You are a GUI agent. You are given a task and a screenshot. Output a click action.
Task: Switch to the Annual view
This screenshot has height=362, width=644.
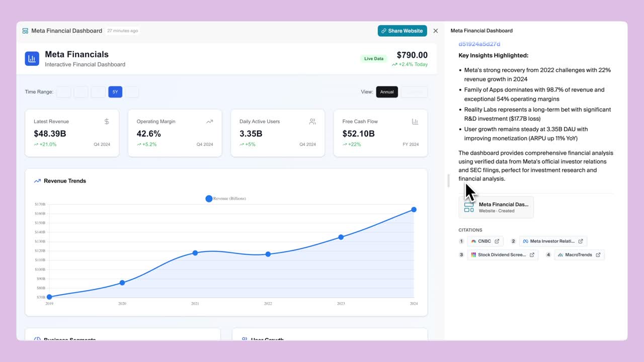[387, 92]
